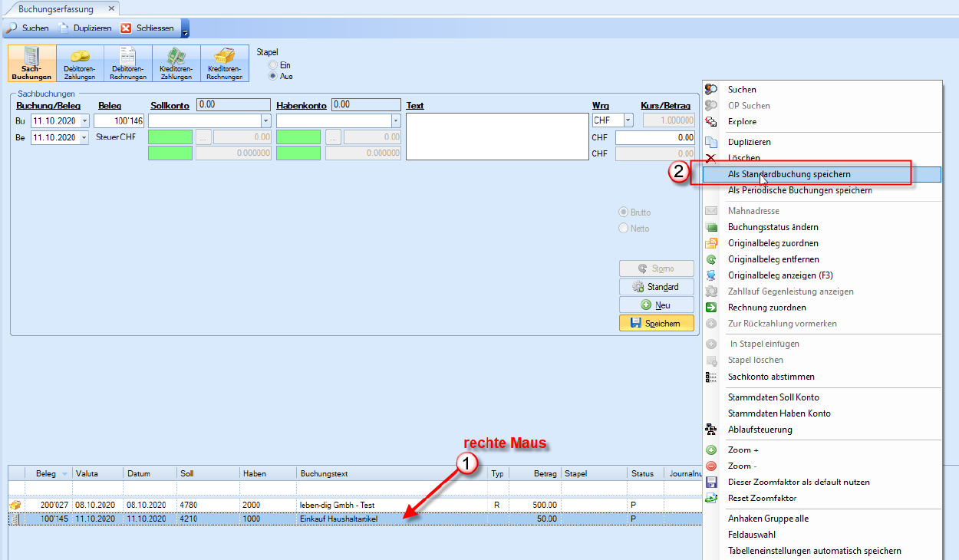
Task: Expand the Sollkonto dropdown
Action: pos(265,121)
